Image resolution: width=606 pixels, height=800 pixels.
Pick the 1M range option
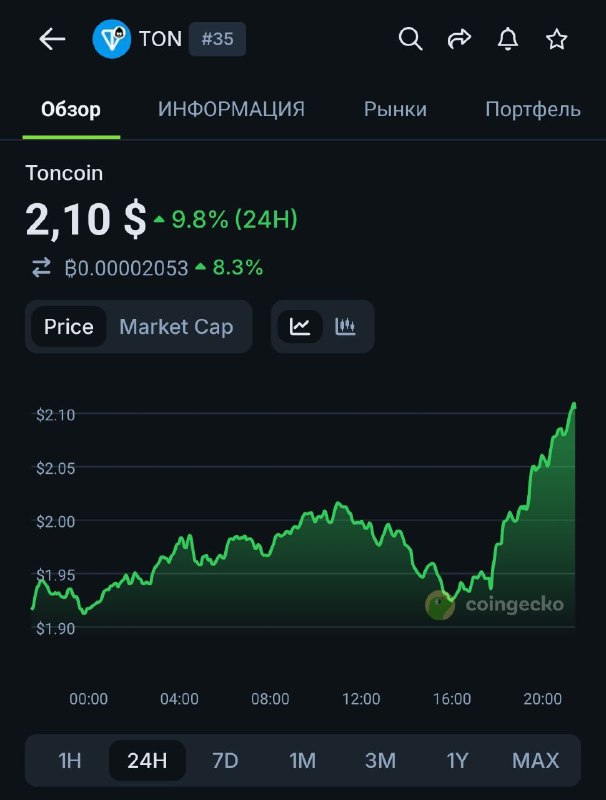point(303,761)
